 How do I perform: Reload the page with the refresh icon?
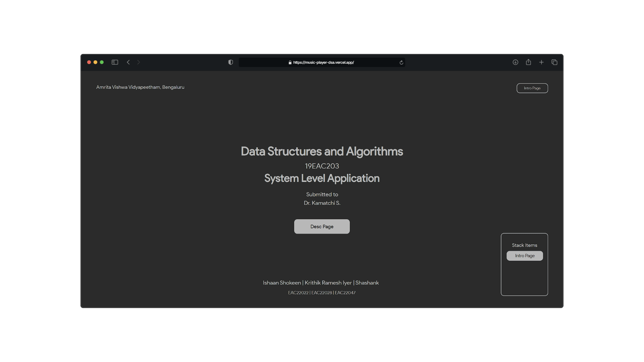click(401, 63)
